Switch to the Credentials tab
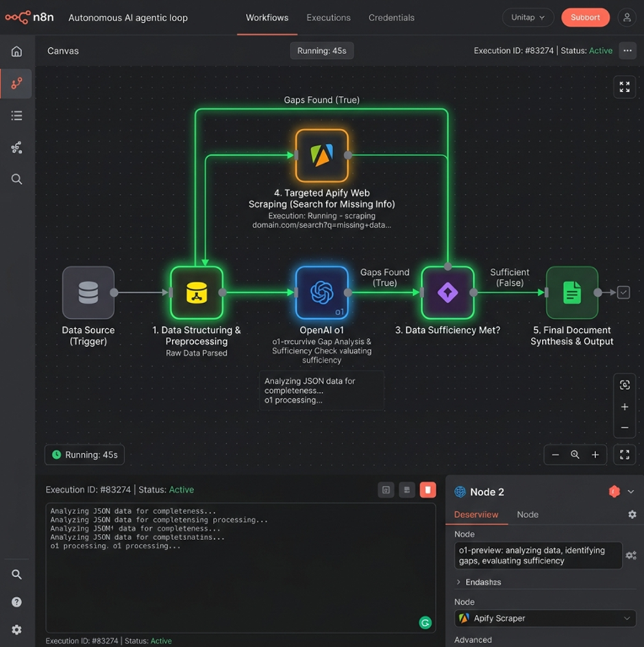The width and height of the screenshot is (644, 647). tap(391, 18)
